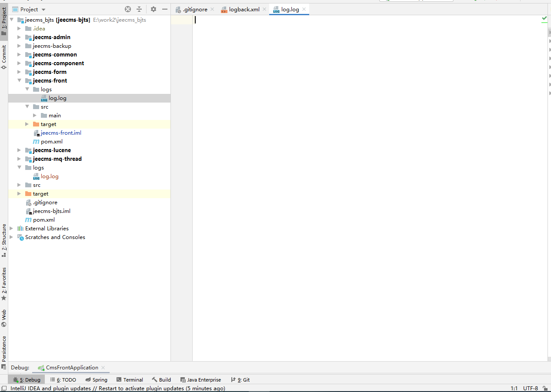Collapse the jeecms-front module
The height and width of the screenshot is (392, 551).
point(19,81)
